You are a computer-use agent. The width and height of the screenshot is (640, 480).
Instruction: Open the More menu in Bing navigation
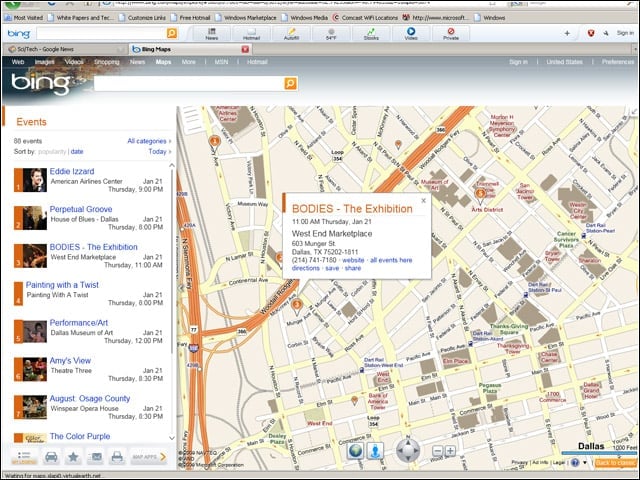(x=189, y=62)
